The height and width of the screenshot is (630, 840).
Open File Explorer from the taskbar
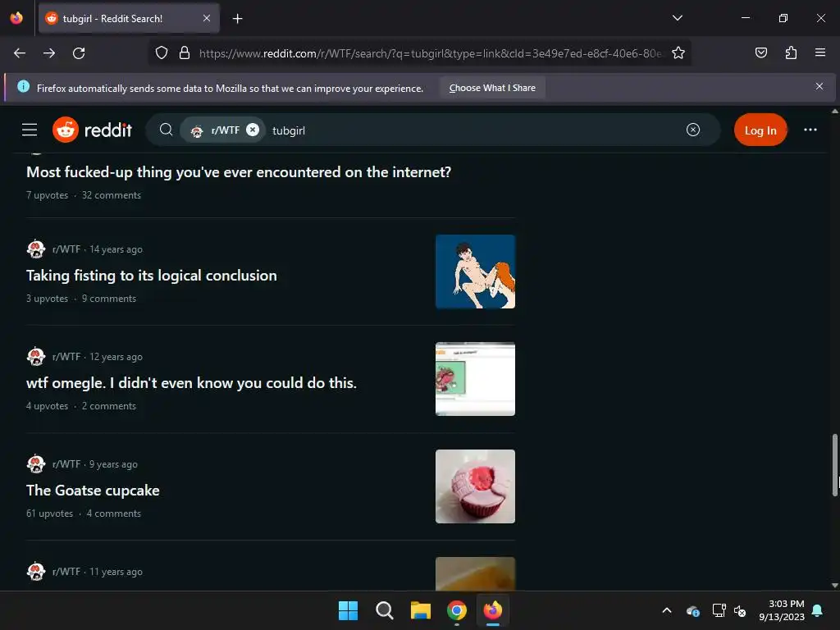(x=421, y=610)
